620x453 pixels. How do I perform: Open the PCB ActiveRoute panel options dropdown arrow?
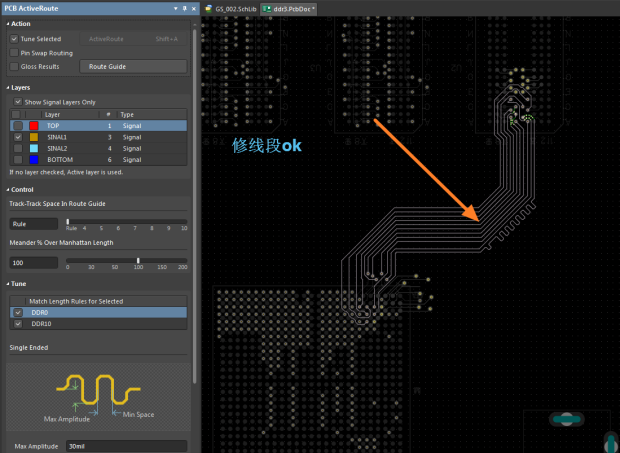click(176, 8)
